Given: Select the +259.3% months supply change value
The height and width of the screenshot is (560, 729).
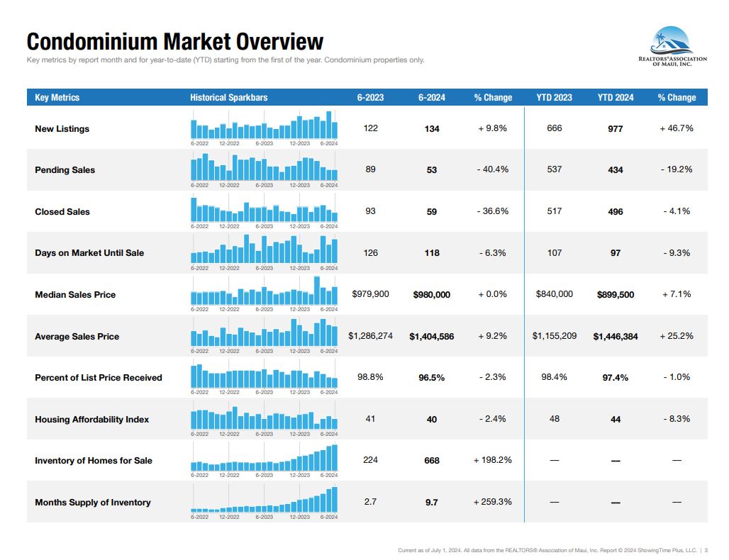Looking at the screenshot, I should pos(492,502).
